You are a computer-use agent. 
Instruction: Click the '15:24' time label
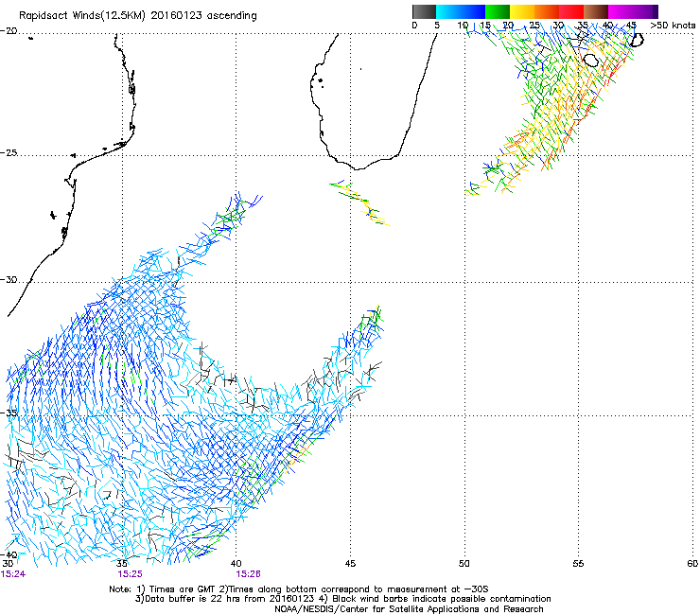(13, 574)
